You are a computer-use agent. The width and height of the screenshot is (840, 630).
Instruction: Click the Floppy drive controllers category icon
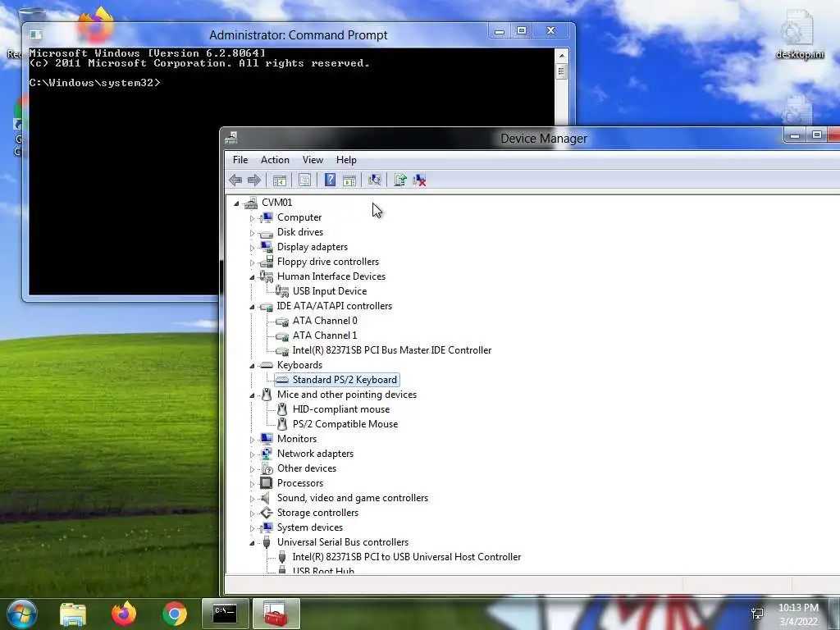[267, 262]
